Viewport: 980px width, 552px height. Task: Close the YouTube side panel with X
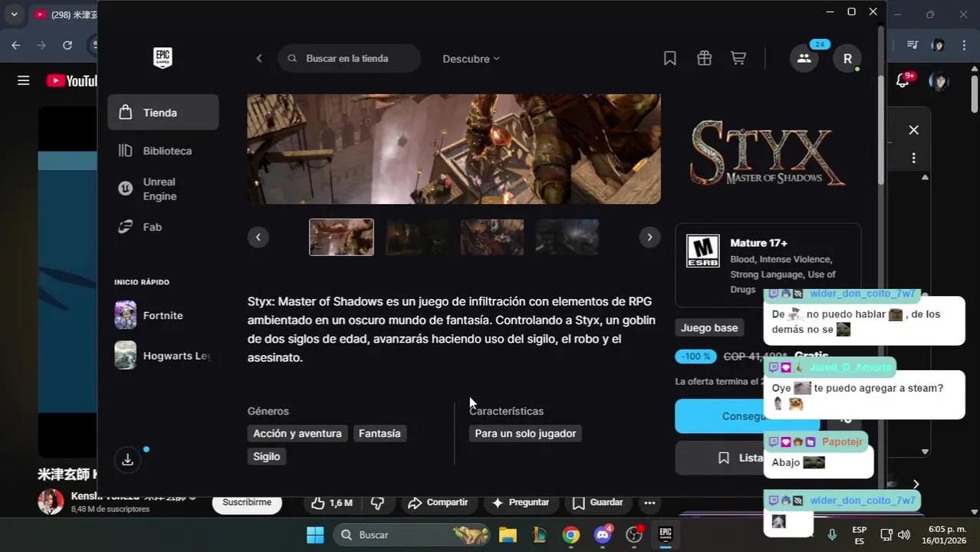click(x=913, y=130)
